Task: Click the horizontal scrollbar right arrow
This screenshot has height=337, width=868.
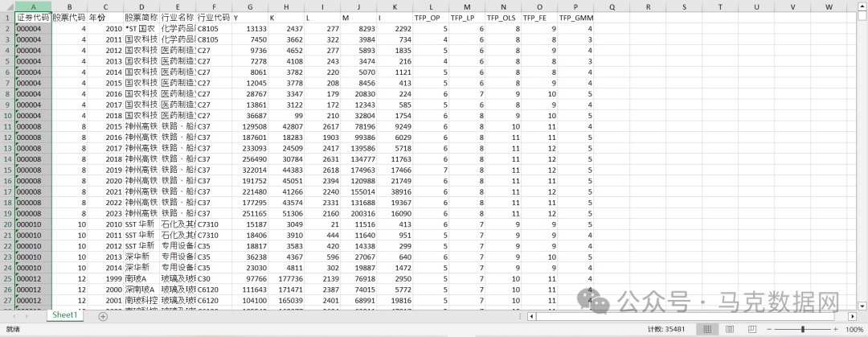Action: click(852, 316)
